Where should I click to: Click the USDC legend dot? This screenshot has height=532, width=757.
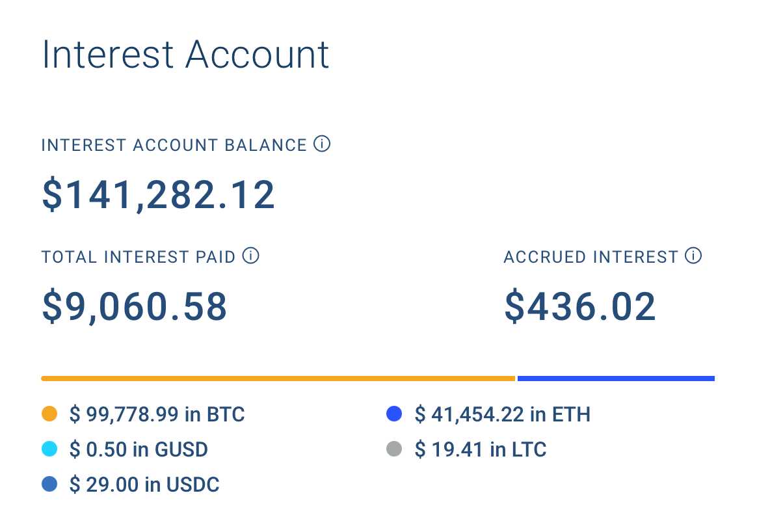[x=49, y=484]
